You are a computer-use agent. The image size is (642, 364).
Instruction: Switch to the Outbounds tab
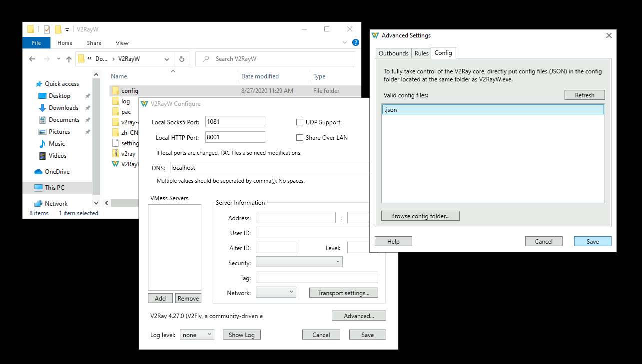click(x=394, y=53)
